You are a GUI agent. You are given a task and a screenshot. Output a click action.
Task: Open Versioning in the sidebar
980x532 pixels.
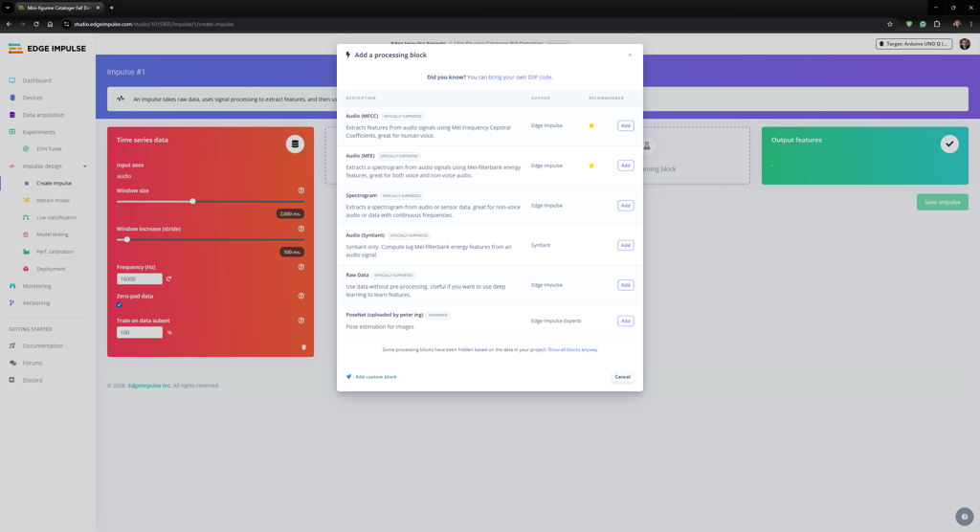36,303
